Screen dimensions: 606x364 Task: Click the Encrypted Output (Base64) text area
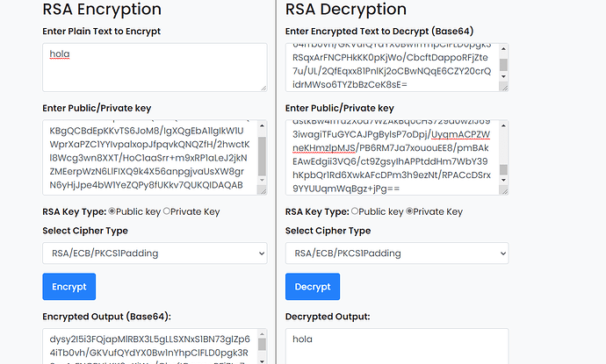[x=149, y=346]
